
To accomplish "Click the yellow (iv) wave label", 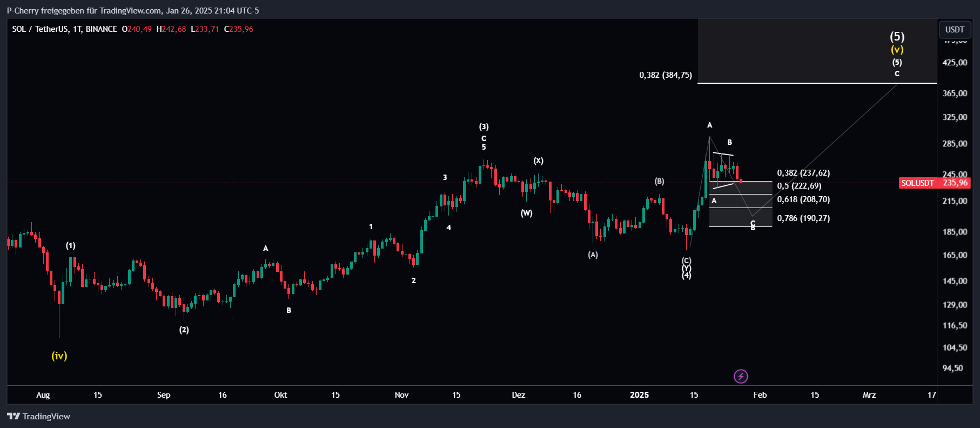I will click(x=59, y=356).
